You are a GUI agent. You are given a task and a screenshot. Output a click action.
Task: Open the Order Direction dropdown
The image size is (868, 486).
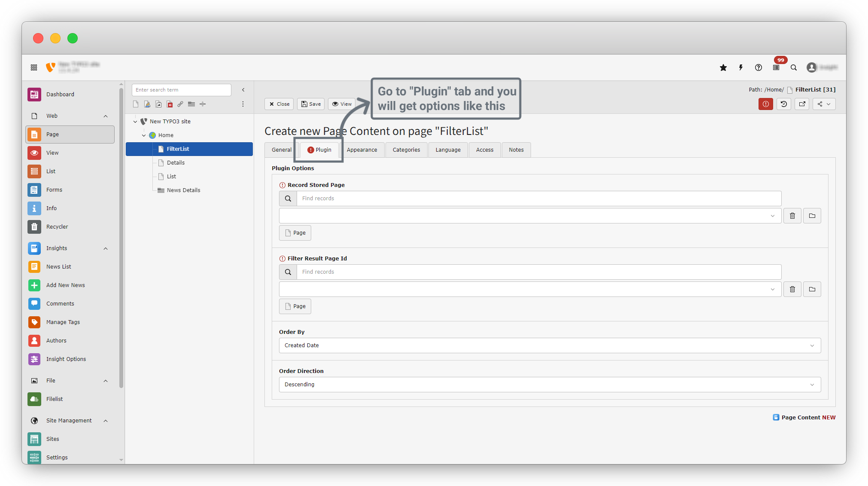click(x=549, y=385)
